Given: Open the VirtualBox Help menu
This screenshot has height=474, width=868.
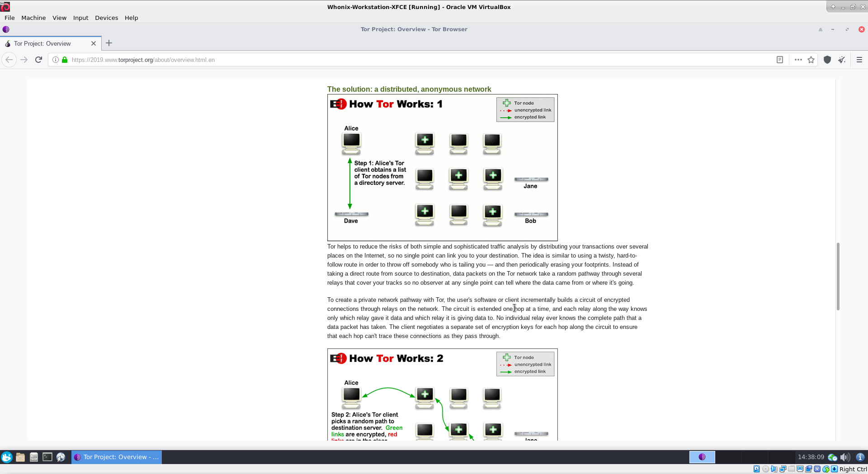Looking at the screenshot, I should [131, 18].
